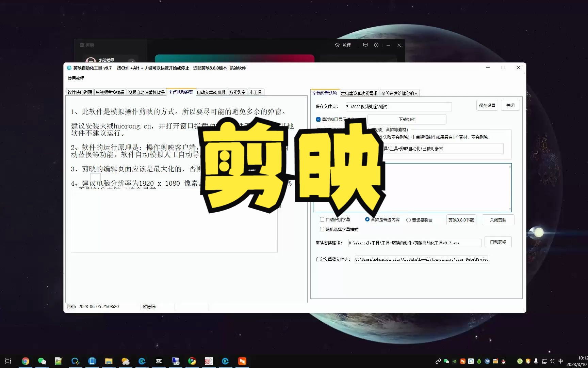Click the 下载组件 button
Image resolution: width=588 pixels, height=368 pixels.
coord(407,120)
